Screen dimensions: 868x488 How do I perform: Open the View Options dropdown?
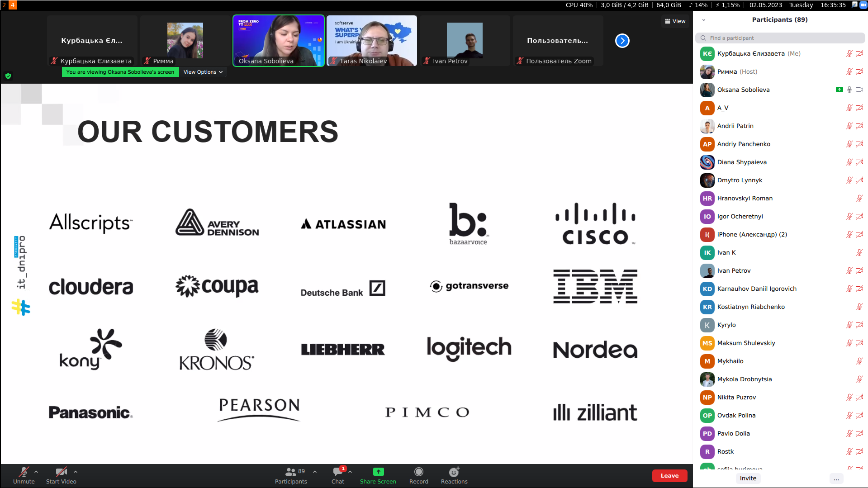tap(203, 72)
